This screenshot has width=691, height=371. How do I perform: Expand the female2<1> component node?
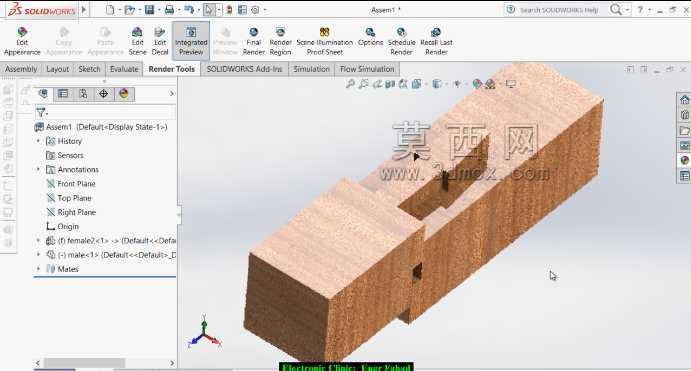38,241
